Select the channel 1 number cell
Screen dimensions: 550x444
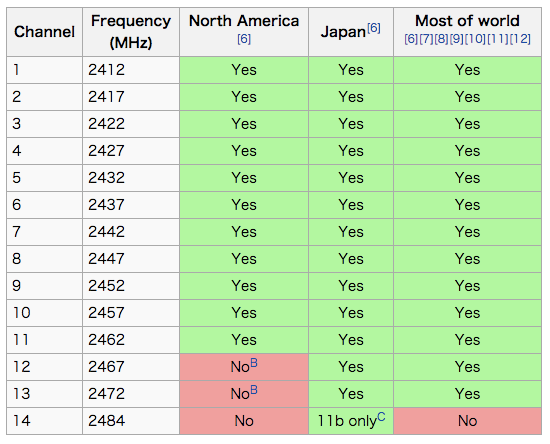click(x=45, y=70)
